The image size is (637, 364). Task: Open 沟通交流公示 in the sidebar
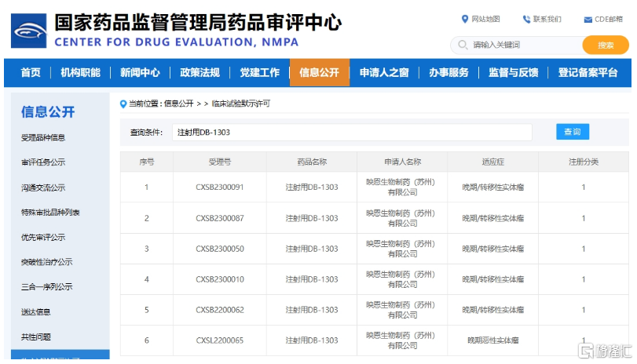coord(43,187)
